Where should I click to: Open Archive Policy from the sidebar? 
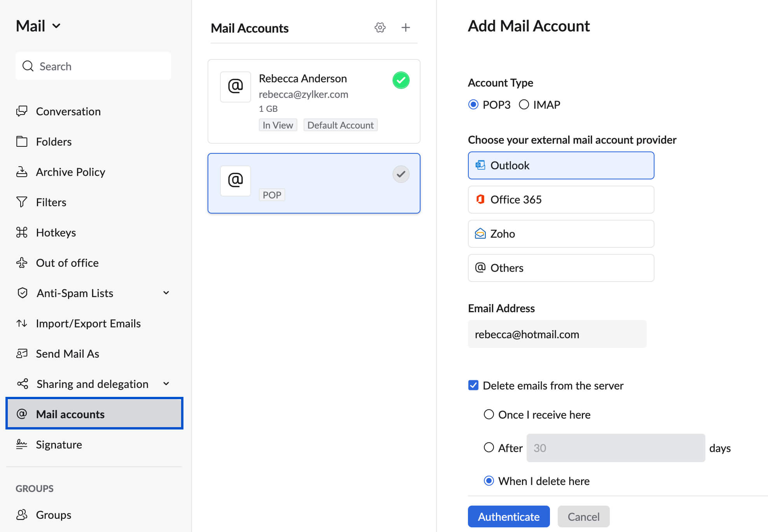70,172
